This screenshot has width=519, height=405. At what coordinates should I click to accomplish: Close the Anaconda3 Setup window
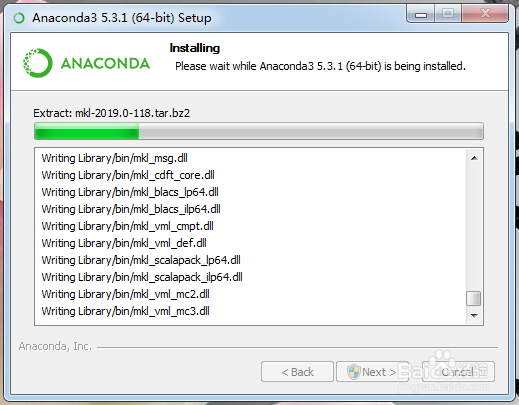(x=485, y=14)
